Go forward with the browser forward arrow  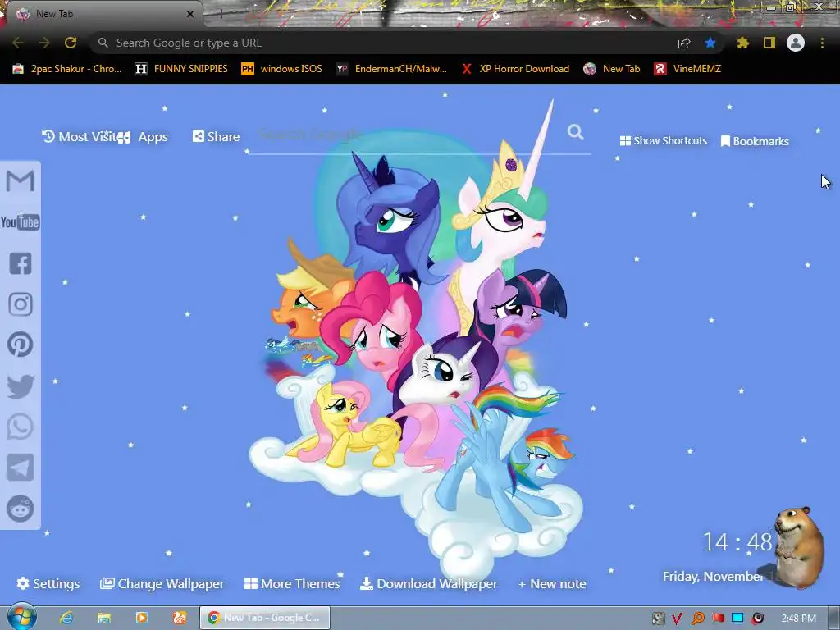tap(44, 43)
